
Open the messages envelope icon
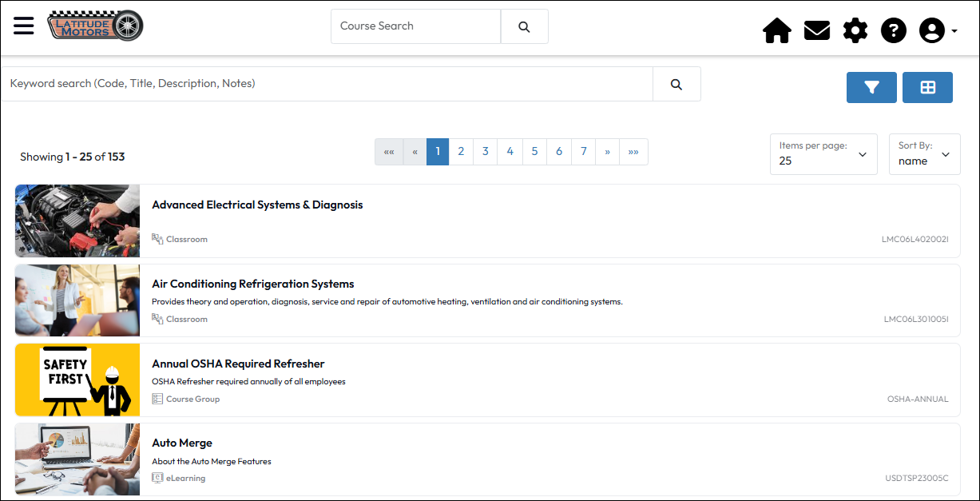(x=816, y=31)
